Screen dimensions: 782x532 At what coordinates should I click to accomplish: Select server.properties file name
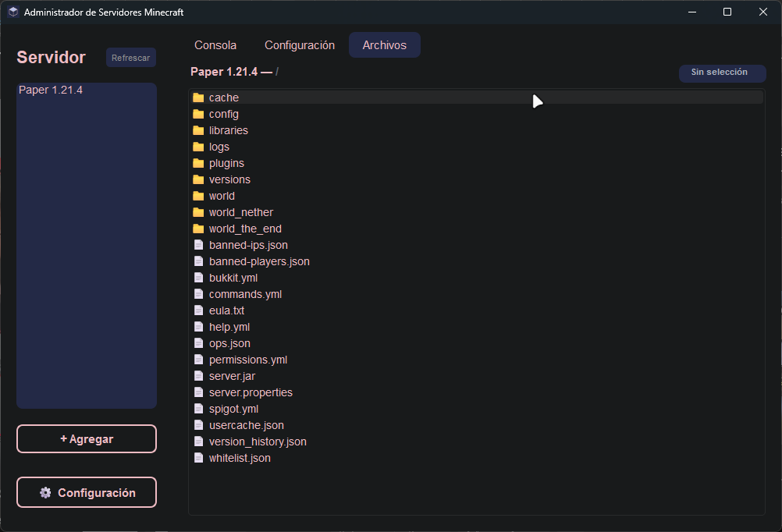pos(251,393)
